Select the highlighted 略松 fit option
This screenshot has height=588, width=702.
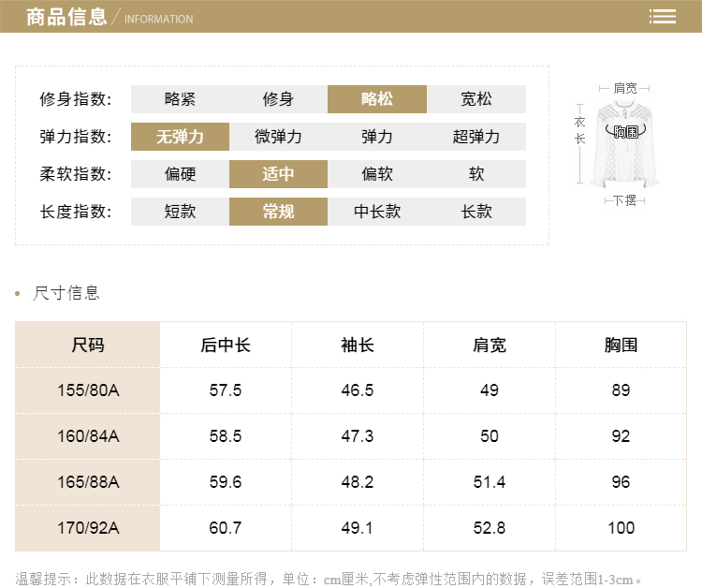[377, 99]
